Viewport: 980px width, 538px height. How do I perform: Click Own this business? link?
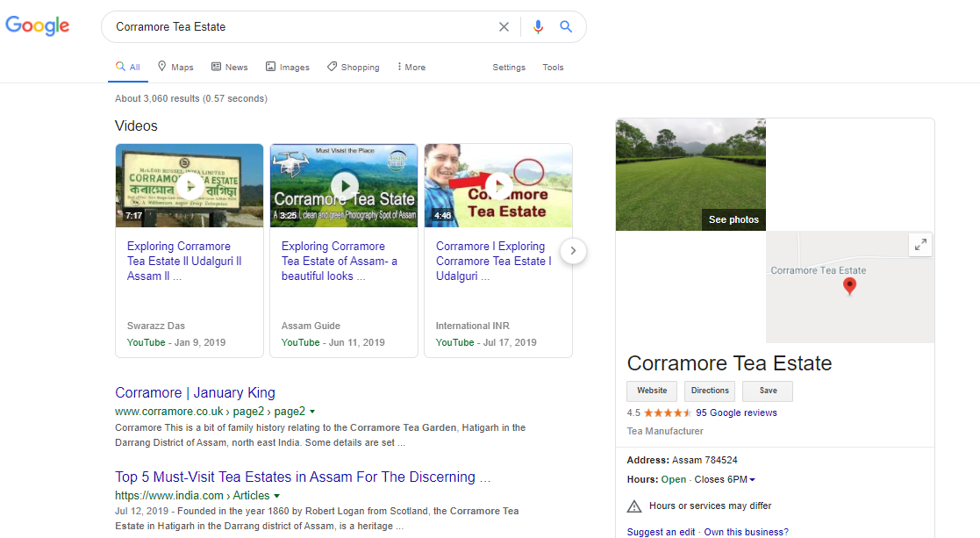[x=747, y=532]
